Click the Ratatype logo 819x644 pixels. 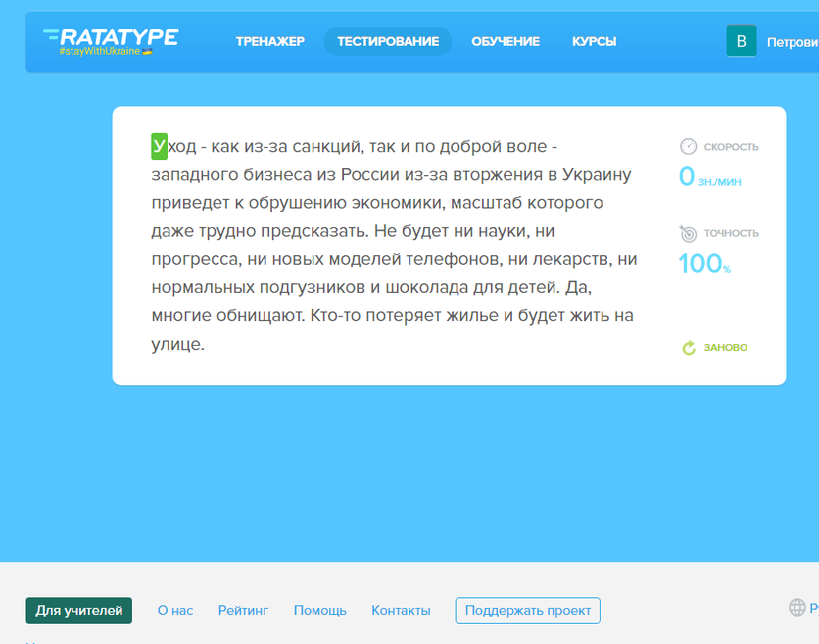[110, 36]
